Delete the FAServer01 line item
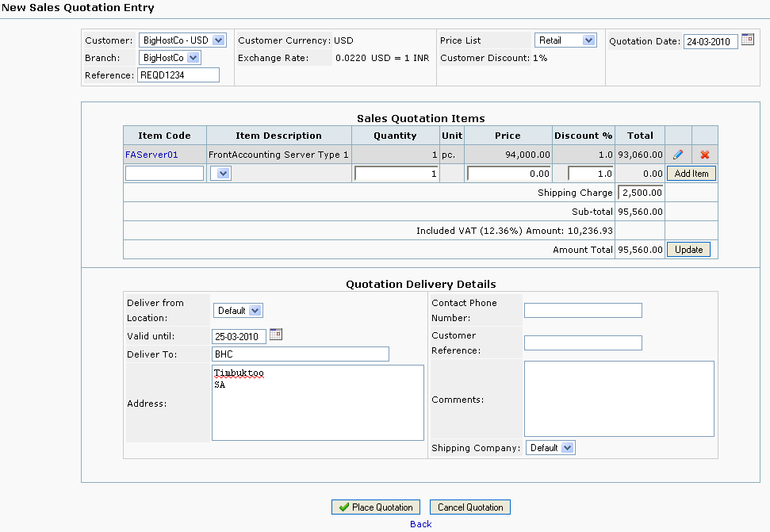This screenshot has height=532, width=770. coord(705,155)
